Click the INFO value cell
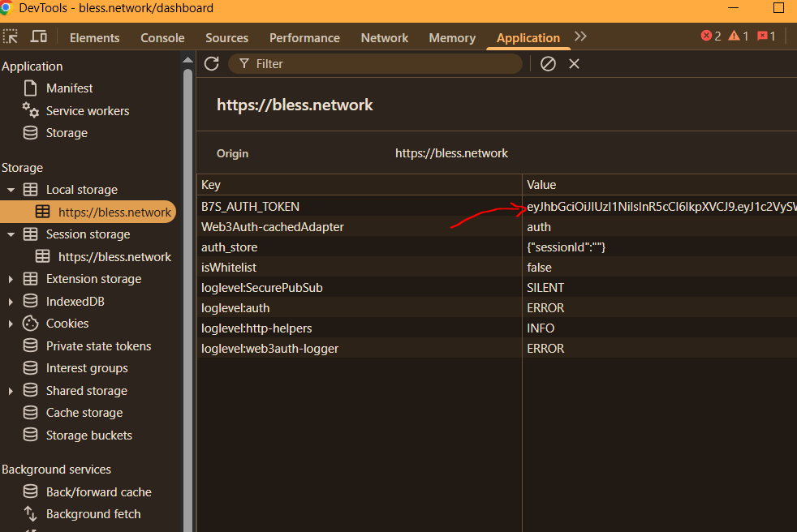Image resolution: width=797 pixels, height=532 pixels. point(660,328)
